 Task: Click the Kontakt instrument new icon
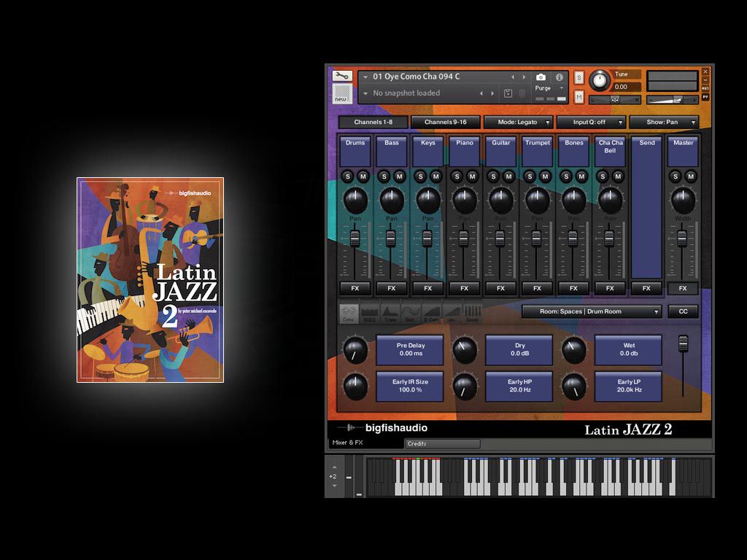pos(342,93)
